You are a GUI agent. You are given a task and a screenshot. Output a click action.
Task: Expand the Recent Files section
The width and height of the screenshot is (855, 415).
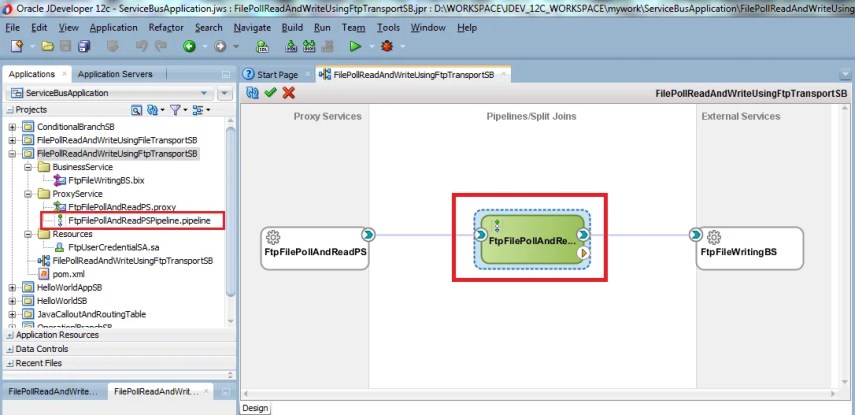[10, 363]
